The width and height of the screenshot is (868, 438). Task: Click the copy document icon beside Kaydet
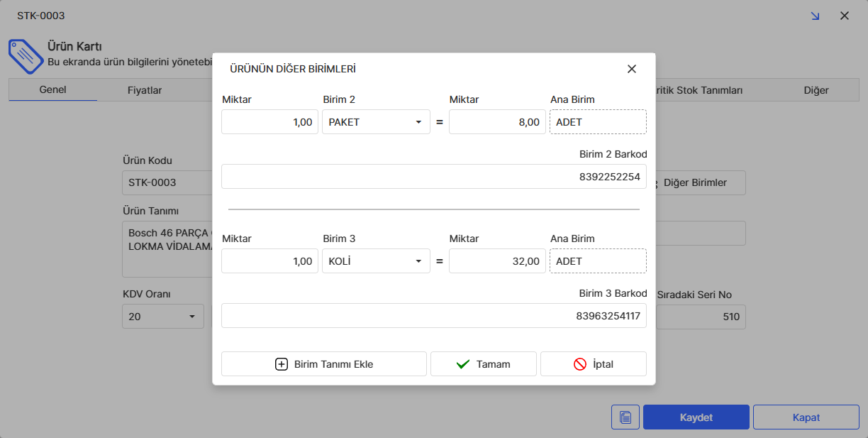pos(625,417)
